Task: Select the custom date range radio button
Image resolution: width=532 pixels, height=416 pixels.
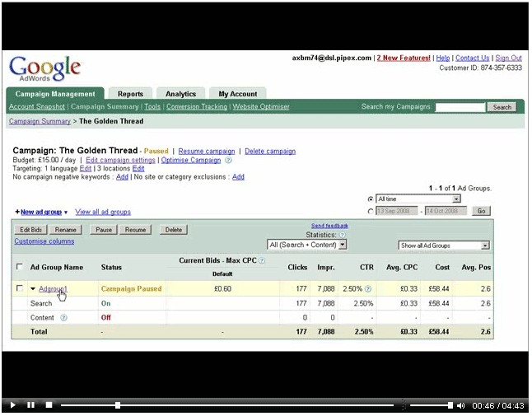Action: click(371, 211)
